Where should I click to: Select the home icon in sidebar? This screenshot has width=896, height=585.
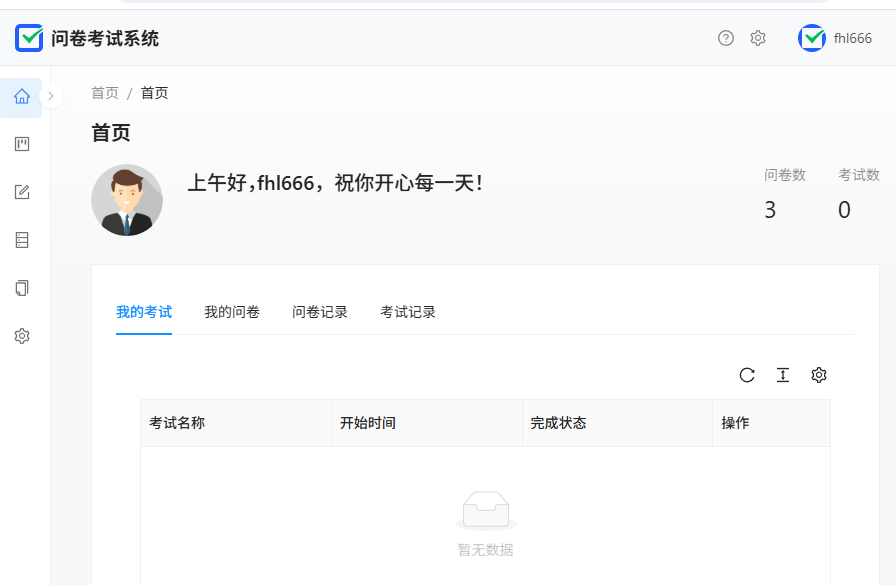click(x=22, y=96)
